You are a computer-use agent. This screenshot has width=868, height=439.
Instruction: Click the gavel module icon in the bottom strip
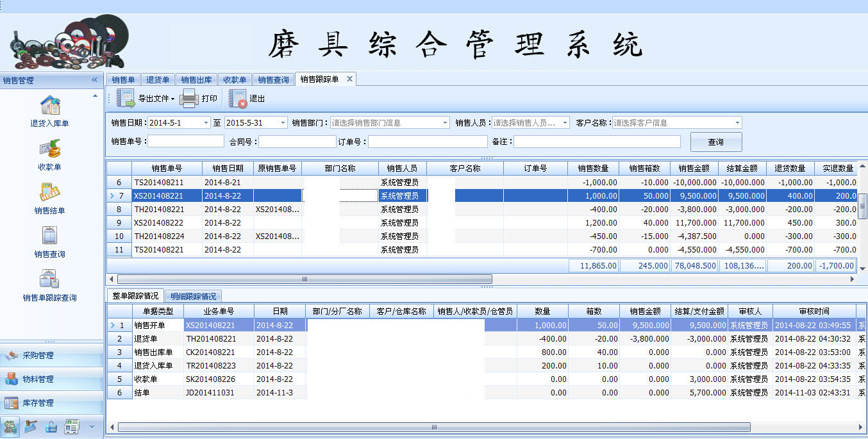coord(31,426)
